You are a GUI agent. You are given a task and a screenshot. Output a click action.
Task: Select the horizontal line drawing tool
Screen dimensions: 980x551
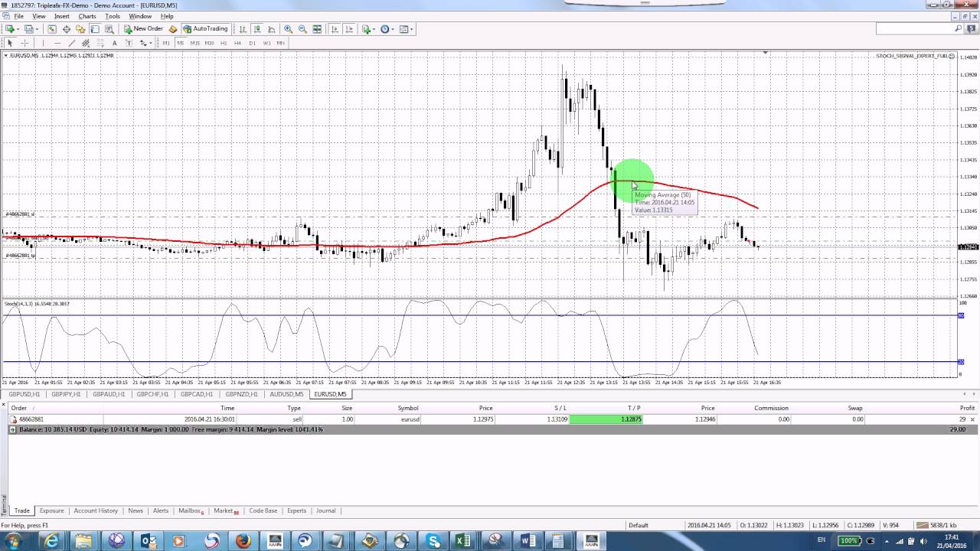[57, 43]
